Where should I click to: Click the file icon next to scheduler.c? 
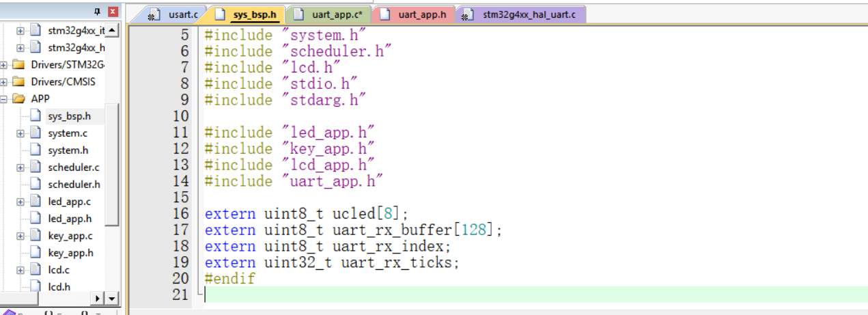point(36,167)
